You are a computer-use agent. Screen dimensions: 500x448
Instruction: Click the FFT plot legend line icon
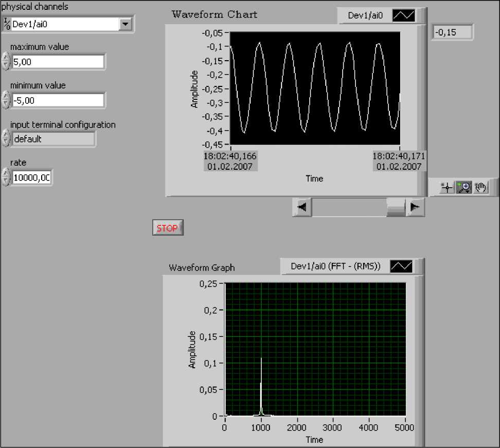[x=401, y=266]
